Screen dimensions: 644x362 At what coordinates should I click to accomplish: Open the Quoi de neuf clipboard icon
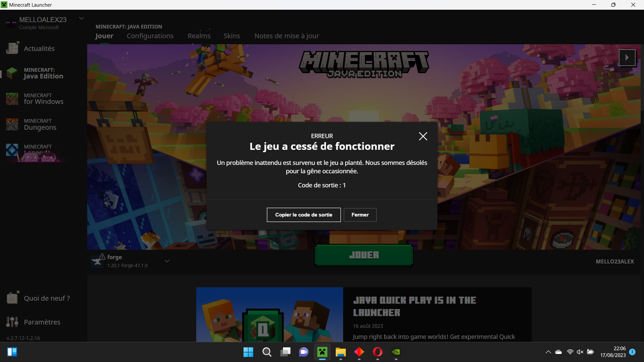click(12, 298)
